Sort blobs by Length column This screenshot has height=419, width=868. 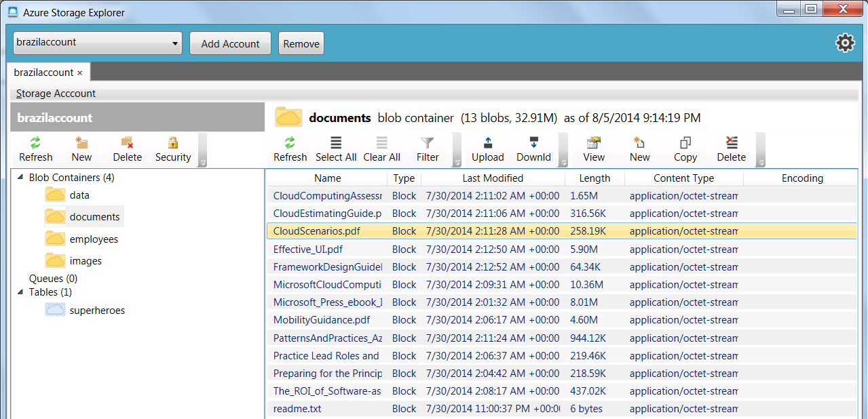[x=595, y=178]
